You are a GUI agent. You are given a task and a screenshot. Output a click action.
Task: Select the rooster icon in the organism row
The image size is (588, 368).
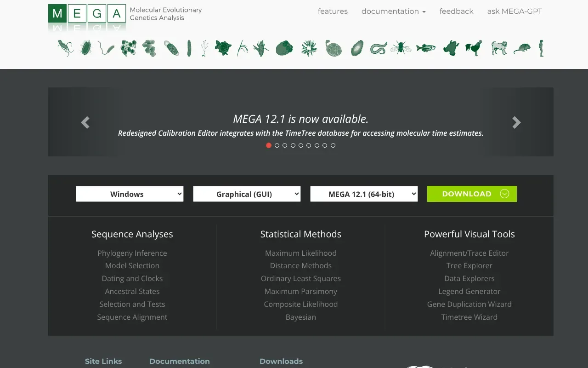click(x=474, y=48)
